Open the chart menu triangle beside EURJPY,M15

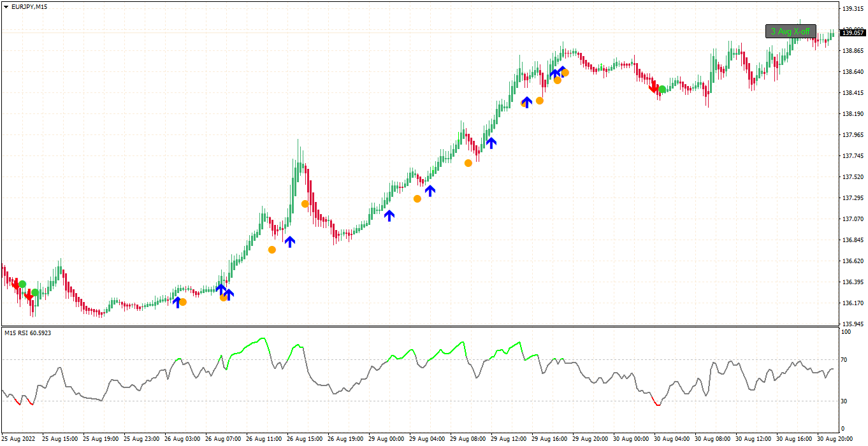click(6, 6)
